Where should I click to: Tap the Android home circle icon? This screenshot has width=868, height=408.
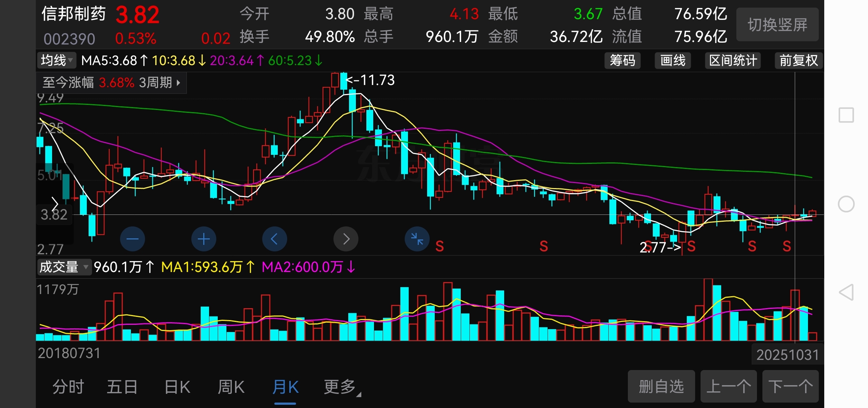click(x=846, y=204)
